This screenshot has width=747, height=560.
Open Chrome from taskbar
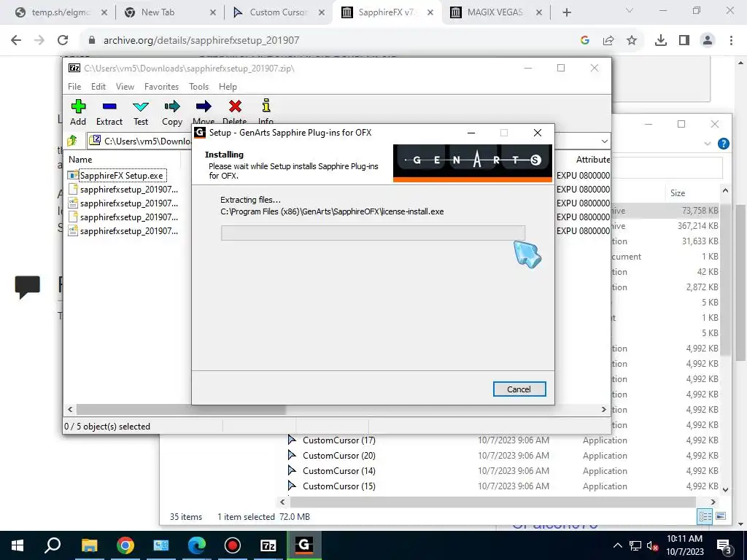[x=125, y=545]
